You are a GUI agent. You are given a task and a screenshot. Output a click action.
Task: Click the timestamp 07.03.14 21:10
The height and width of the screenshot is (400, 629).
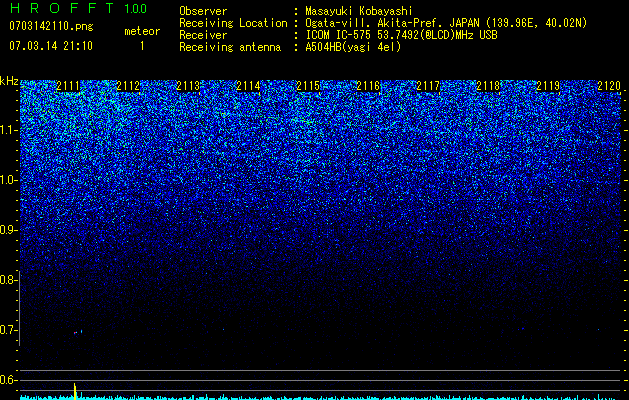[x=51, y=46]
